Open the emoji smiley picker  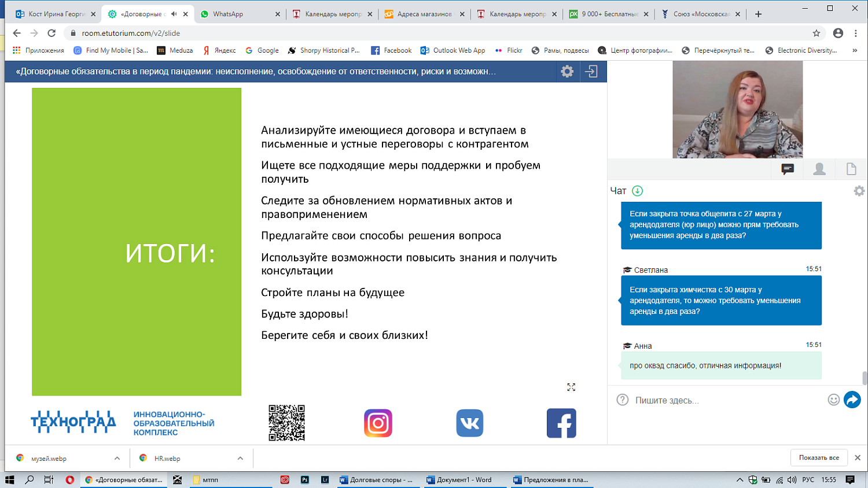coord(833,400)
